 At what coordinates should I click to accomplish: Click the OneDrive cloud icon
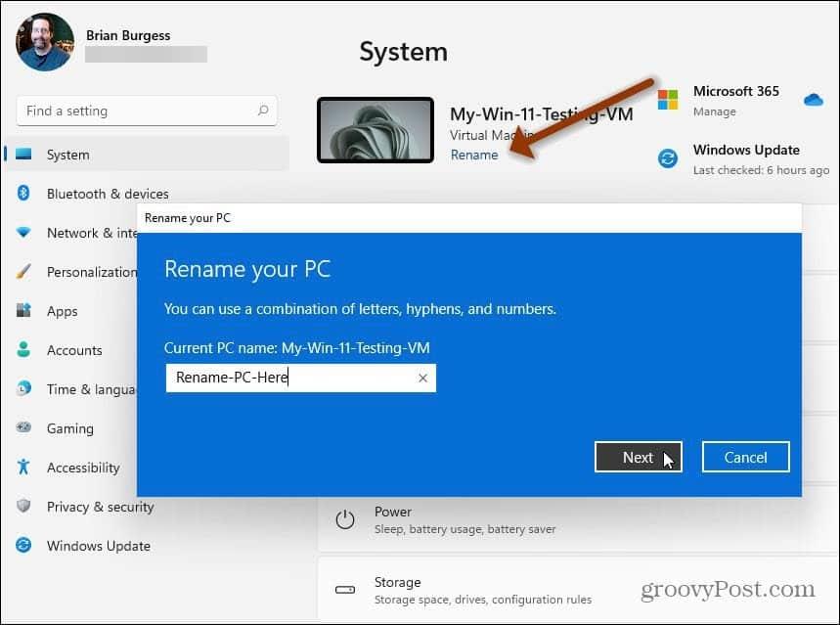click(x=814, y=100)
